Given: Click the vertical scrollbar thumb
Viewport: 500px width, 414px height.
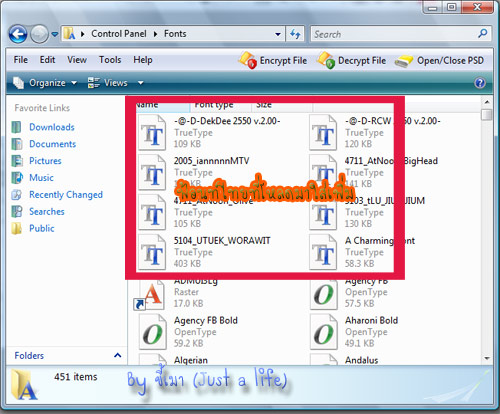Looking at the screenshot, I should (487, 115).
